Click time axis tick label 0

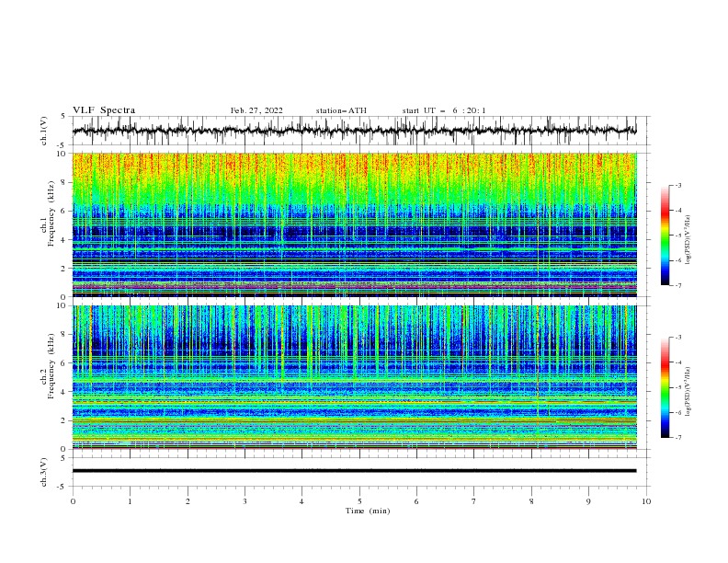pyautogui.click(x=73, y=501)
